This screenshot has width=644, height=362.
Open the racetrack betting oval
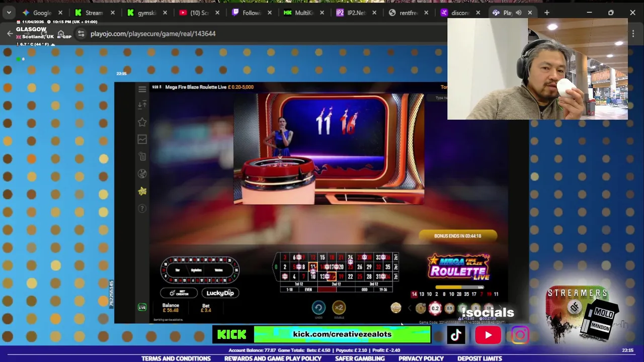[x=200, y=270]
